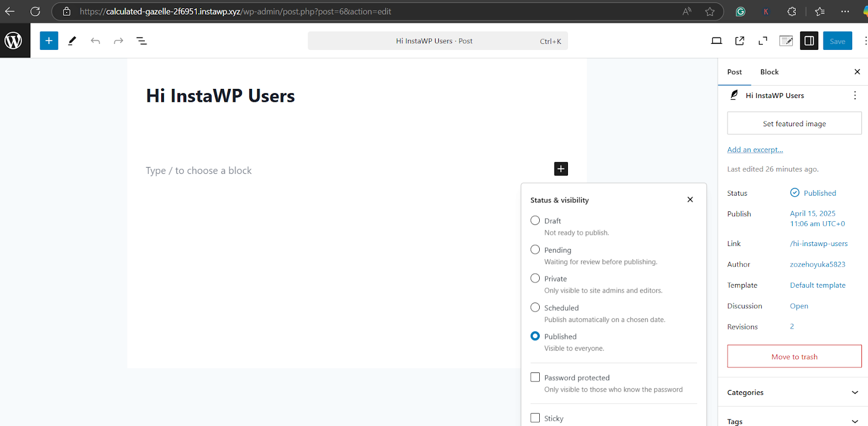Toggle the Settings sidebar icon
868x426 pixels.
point(809,41)
